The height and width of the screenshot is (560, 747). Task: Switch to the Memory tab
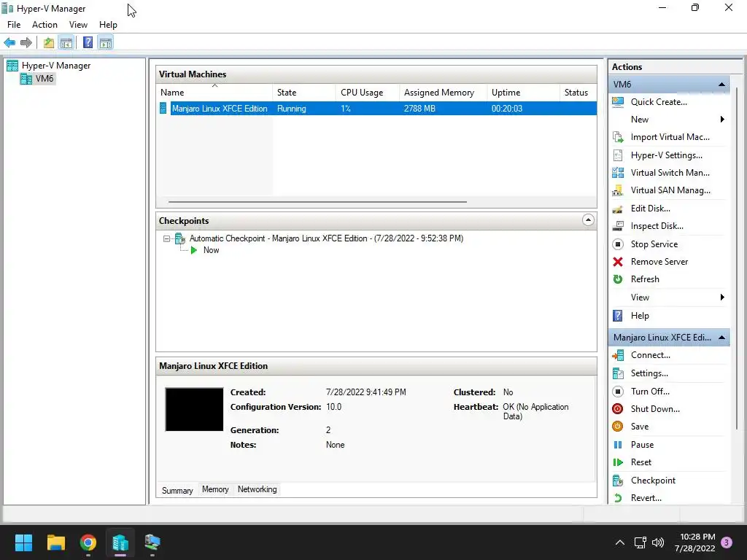pyautogui.click(x=215, y=489)
